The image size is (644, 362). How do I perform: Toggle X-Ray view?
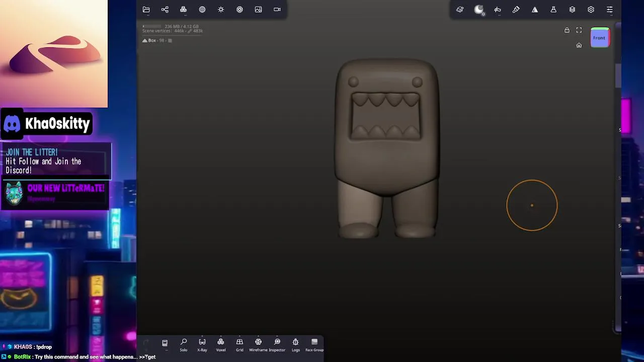point(202,345)
